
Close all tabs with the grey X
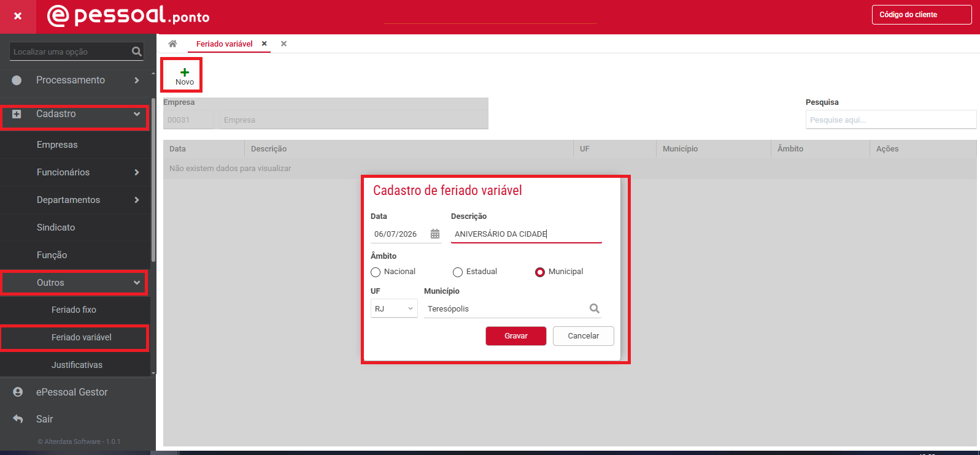pyautogui.click(x=284, y=44)
